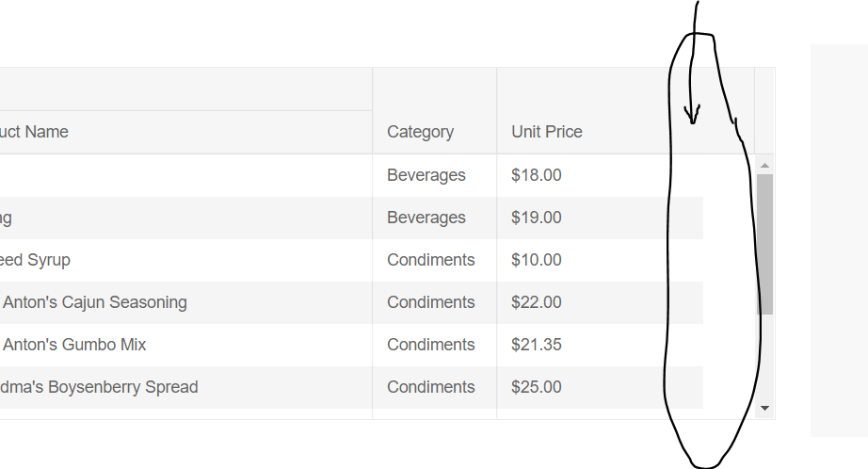Select the Anton's Gumbo Mix row

click(351, 345)
